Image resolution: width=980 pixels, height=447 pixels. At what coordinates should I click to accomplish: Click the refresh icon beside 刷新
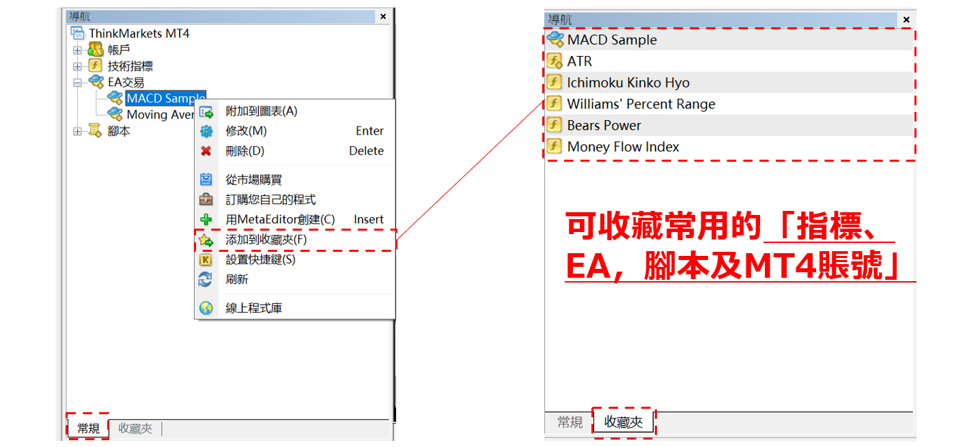(x=206, y=279)
